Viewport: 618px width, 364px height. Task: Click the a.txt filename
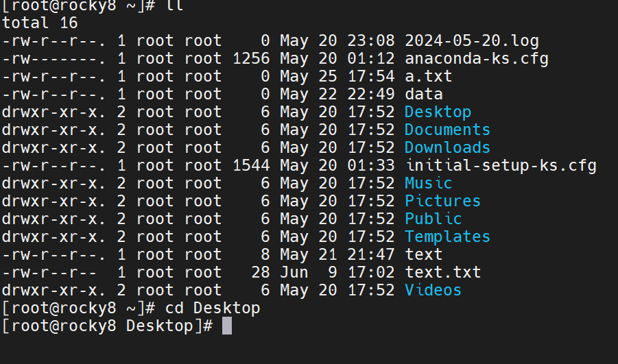[429, 76]
